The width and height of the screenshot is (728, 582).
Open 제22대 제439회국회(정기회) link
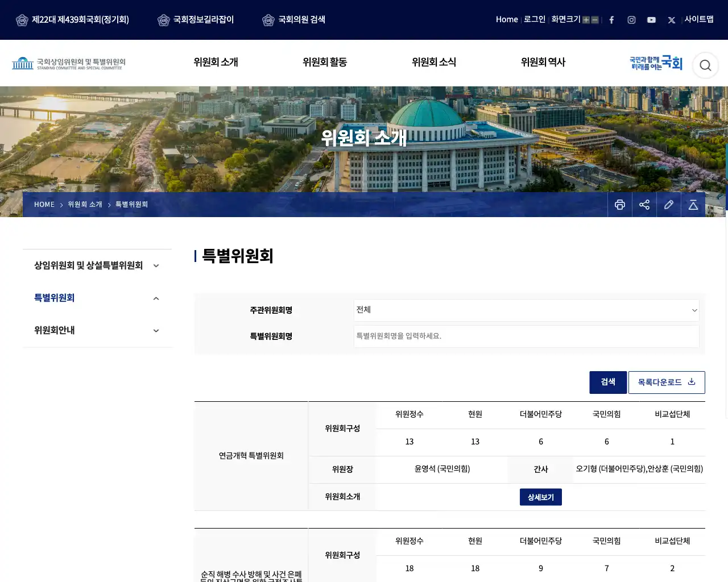[72, 20]
